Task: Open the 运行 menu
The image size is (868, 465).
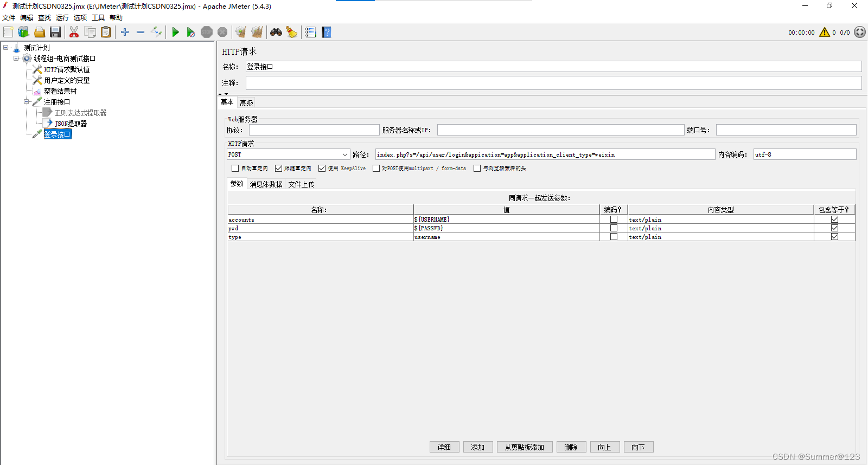Action: coord(62,18)
